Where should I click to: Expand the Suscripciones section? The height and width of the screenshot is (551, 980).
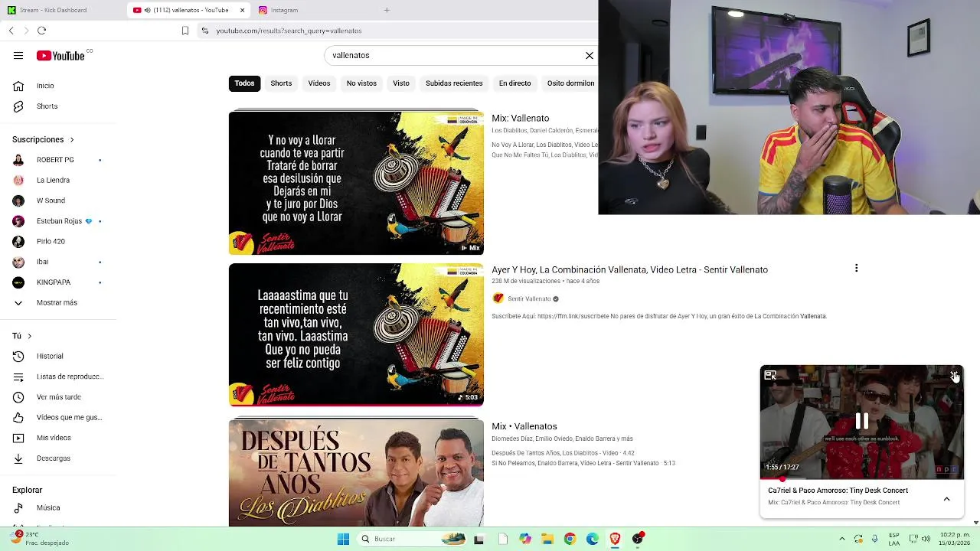(x=43, y=139)
